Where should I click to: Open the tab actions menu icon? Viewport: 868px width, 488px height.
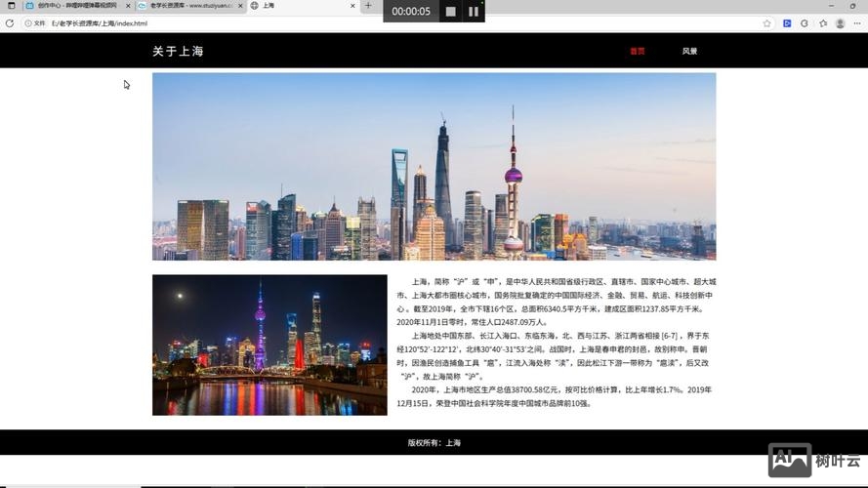click(11, 6)
